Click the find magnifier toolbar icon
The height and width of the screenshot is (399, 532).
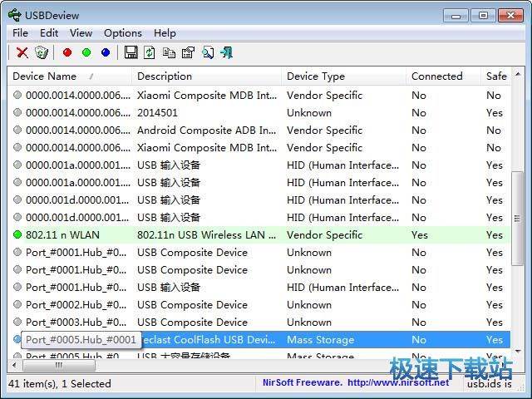(207, 52)
